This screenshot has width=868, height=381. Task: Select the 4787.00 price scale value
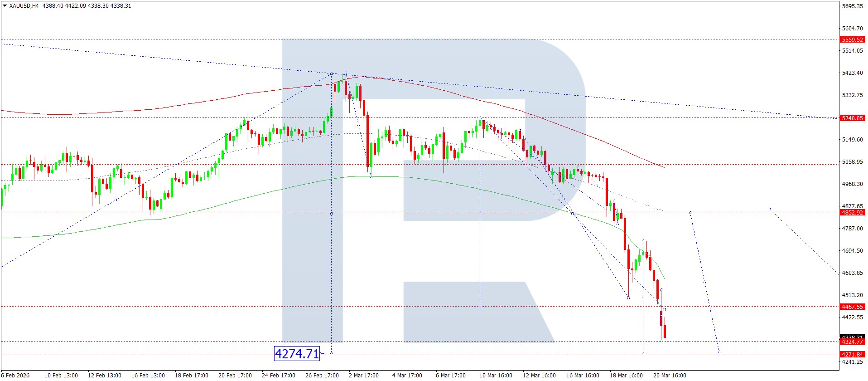pyautogui.click(x=852, y=229)
